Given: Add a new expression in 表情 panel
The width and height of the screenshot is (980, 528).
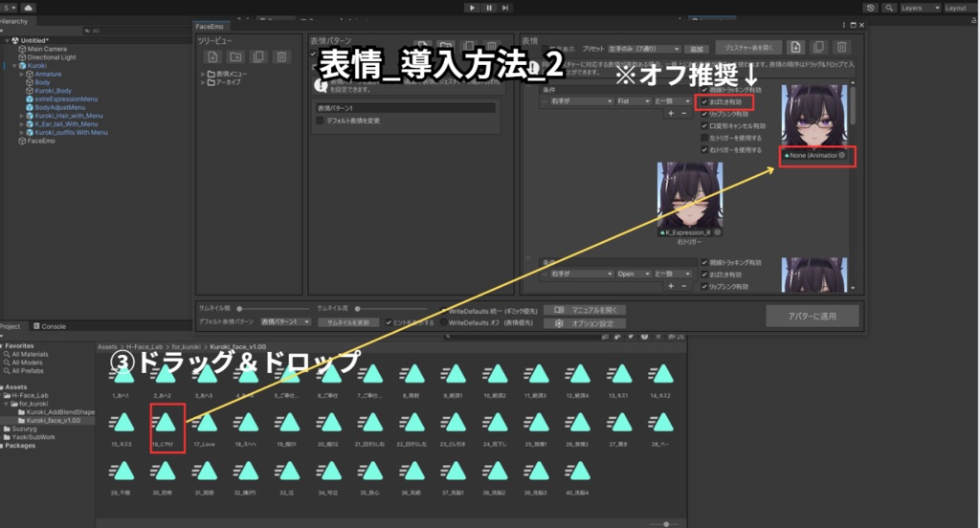Looking at the screenshot, I should (x=795, y=47).
